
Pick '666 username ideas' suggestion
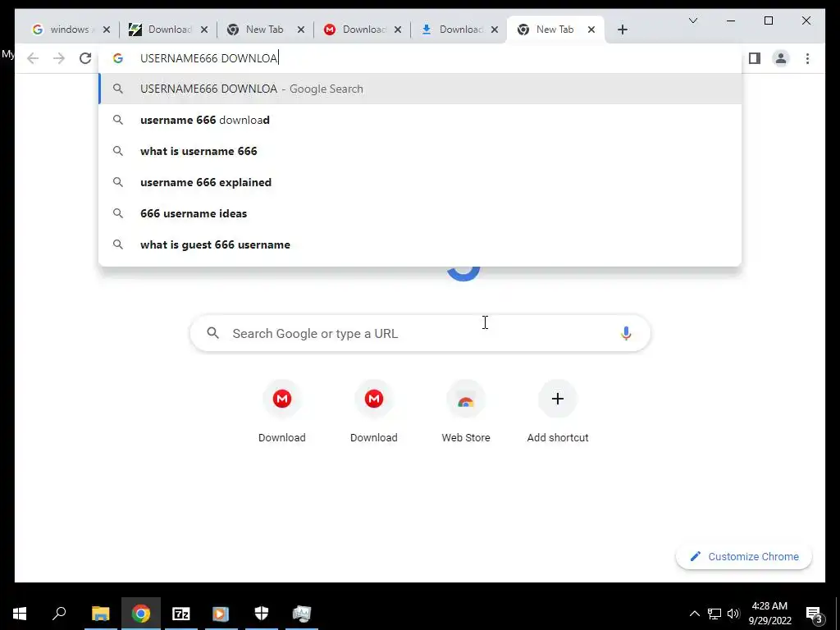coord(421,213)
